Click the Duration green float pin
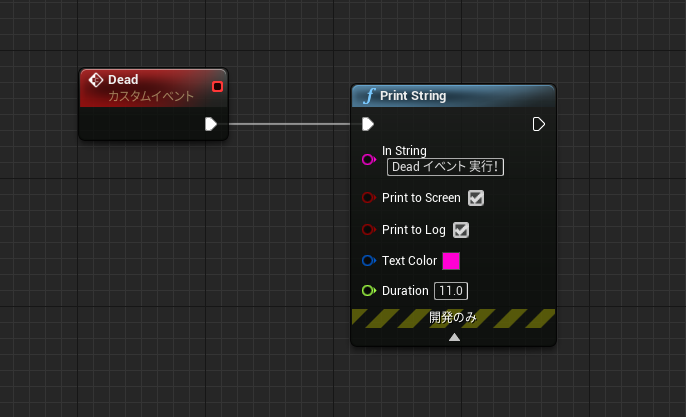Screen dimensions: 686x417 pos(369,291)
